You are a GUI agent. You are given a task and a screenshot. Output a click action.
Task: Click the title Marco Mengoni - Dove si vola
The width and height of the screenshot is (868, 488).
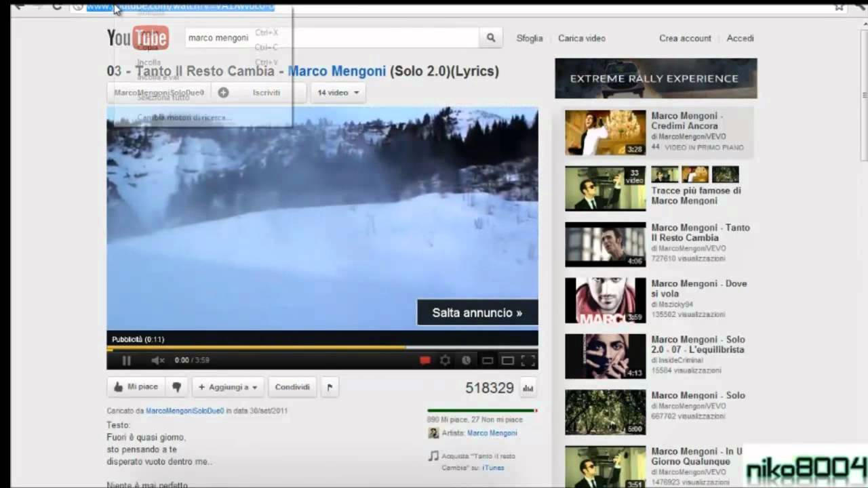click(699, 289)
